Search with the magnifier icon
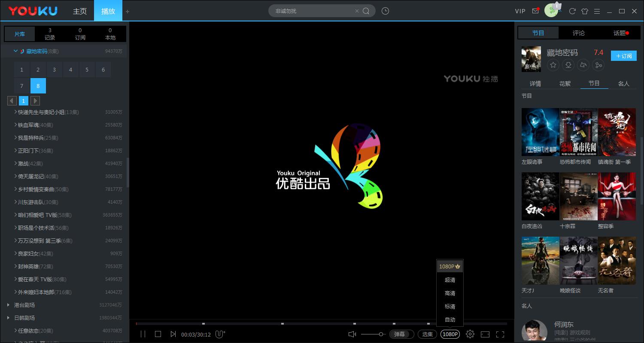The width and height of the screenshot is (644, 343). tap(366, 11)
